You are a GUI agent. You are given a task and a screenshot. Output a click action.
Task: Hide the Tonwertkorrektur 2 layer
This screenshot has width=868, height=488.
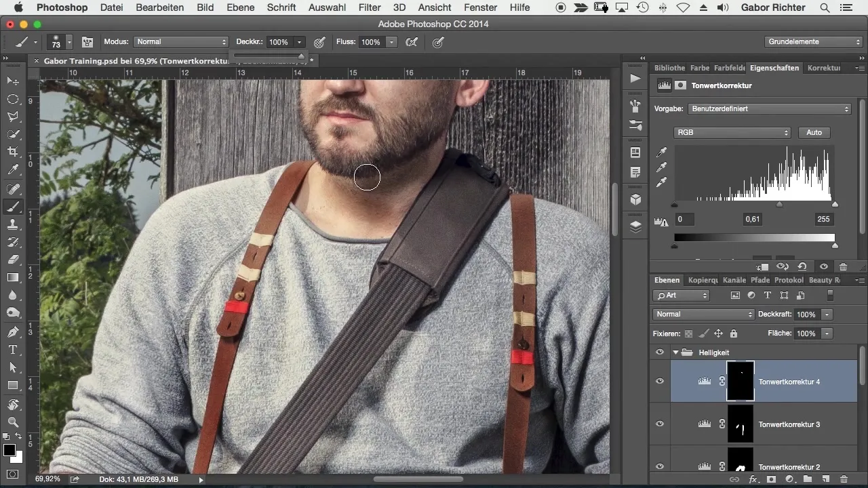click(x=659, y=466)
